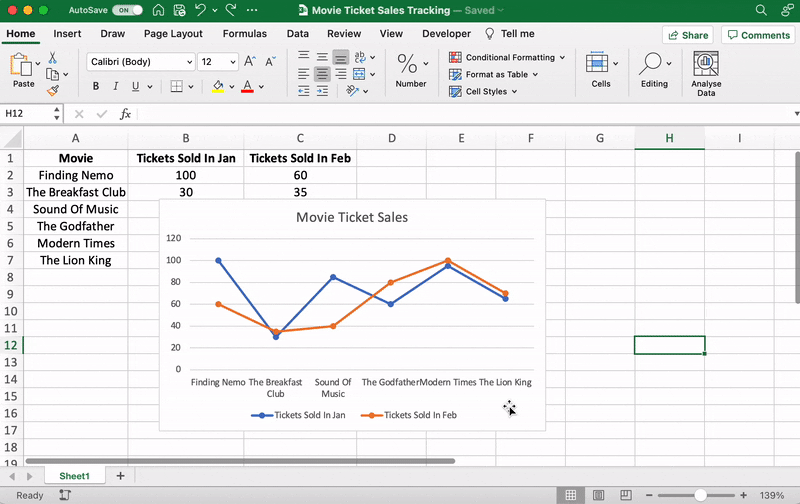Apply the yellow fill color bucket

pyautogui.click(x=218, y=86)
